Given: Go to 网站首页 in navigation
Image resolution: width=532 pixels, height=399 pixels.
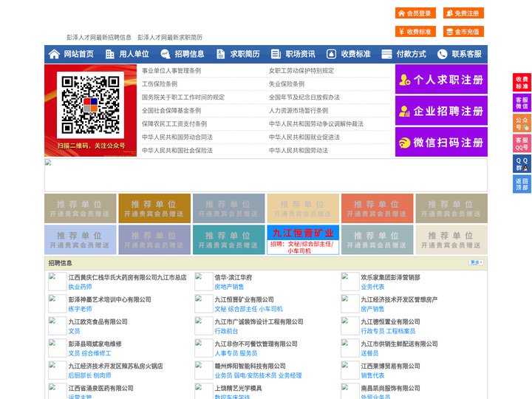Looking at the screenshot, I should [x=78, y=54].
